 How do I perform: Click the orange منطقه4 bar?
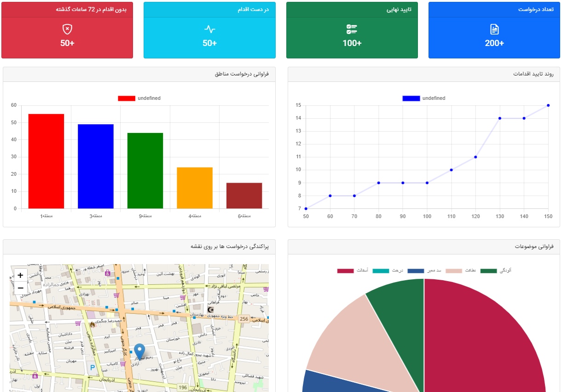[x=195, y=188]
